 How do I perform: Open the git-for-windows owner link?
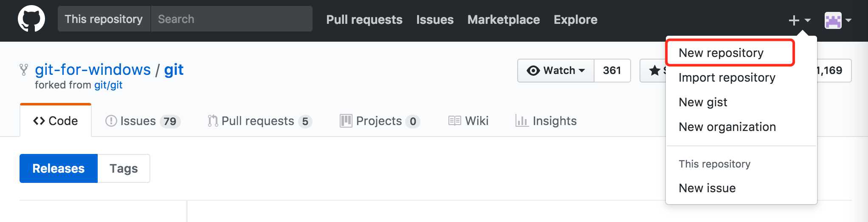point(93,69)
